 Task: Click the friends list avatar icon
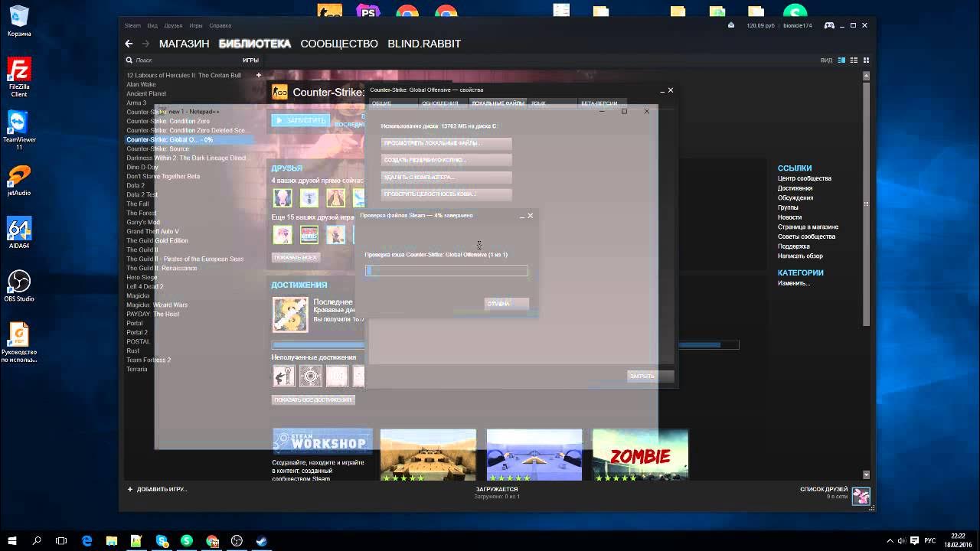pos(861,495)
